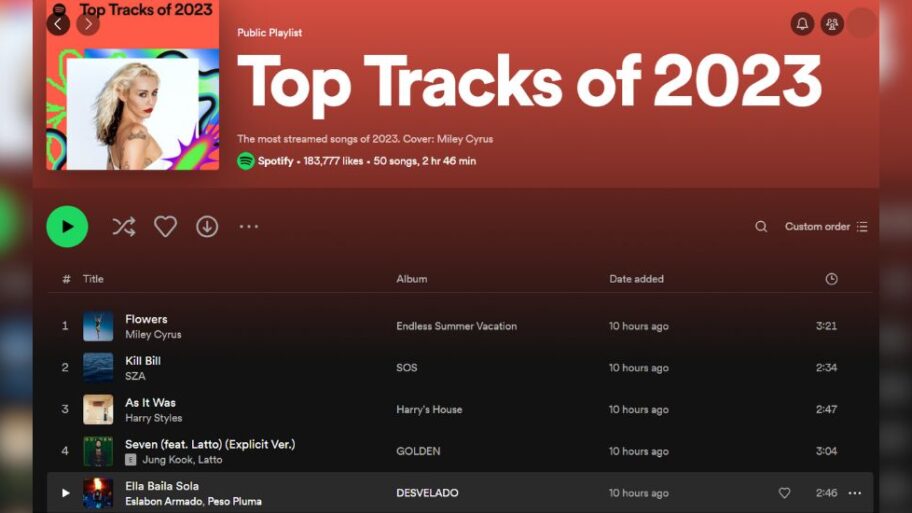Click the Ella Baila Sola album art
The width and height of the screenshot is (912, 513).
[98, 493]
